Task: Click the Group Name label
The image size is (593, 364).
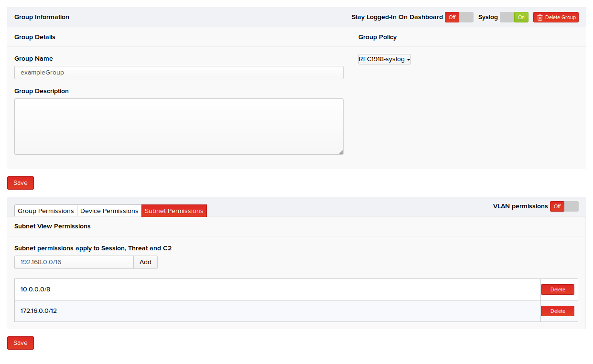Action: (x=33, y=59)
